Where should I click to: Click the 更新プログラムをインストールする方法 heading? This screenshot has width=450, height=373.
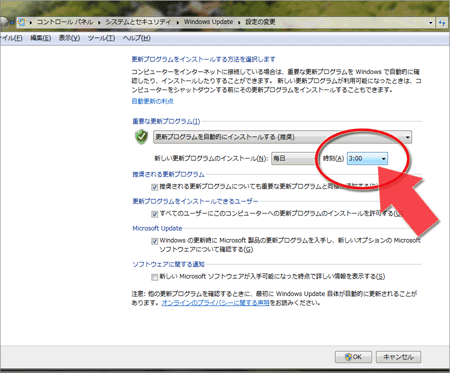(203, 59)
